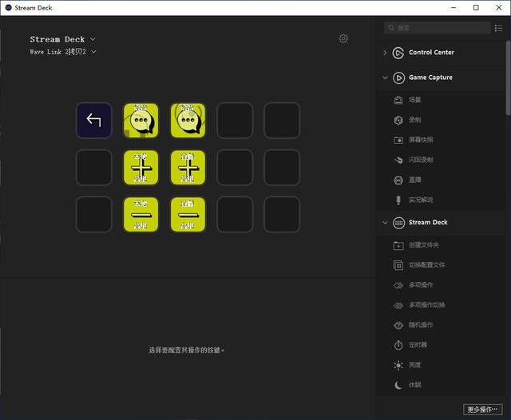Click the action list vertical scrollbar
511x420 pixels.
[x=508, y=78]
